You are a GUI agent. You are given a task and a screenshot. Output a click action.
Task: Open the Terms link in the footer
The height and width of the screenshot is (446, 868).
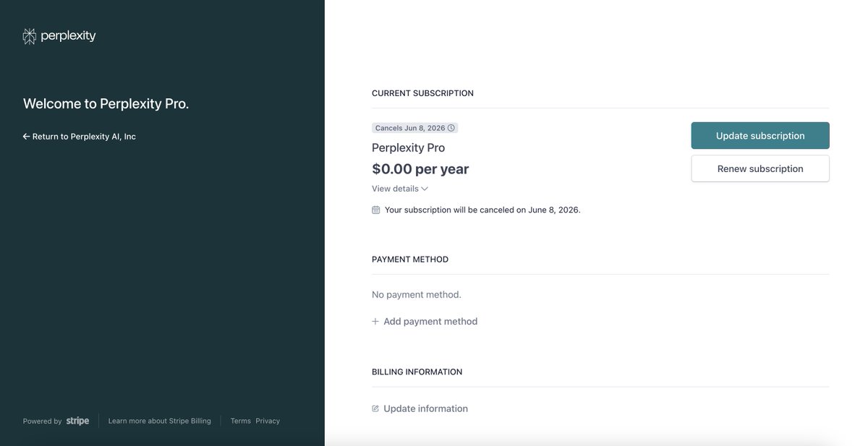[241, 421]
